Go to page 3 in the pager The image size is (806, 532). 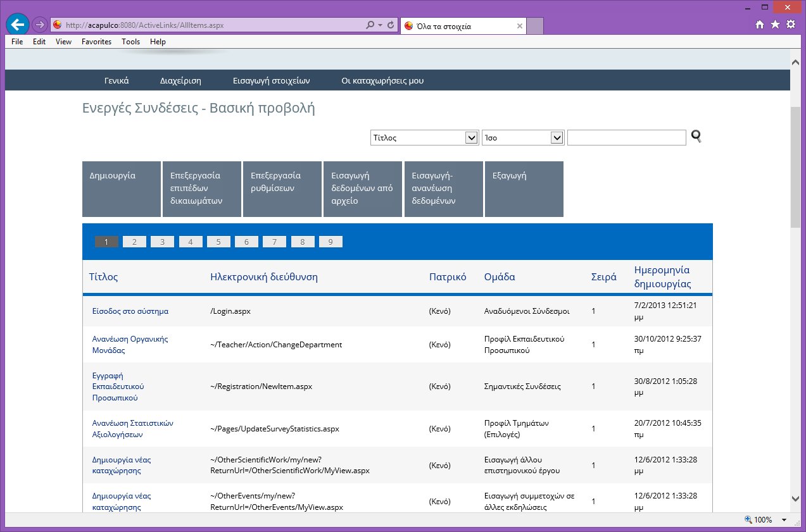coord(162,242)
